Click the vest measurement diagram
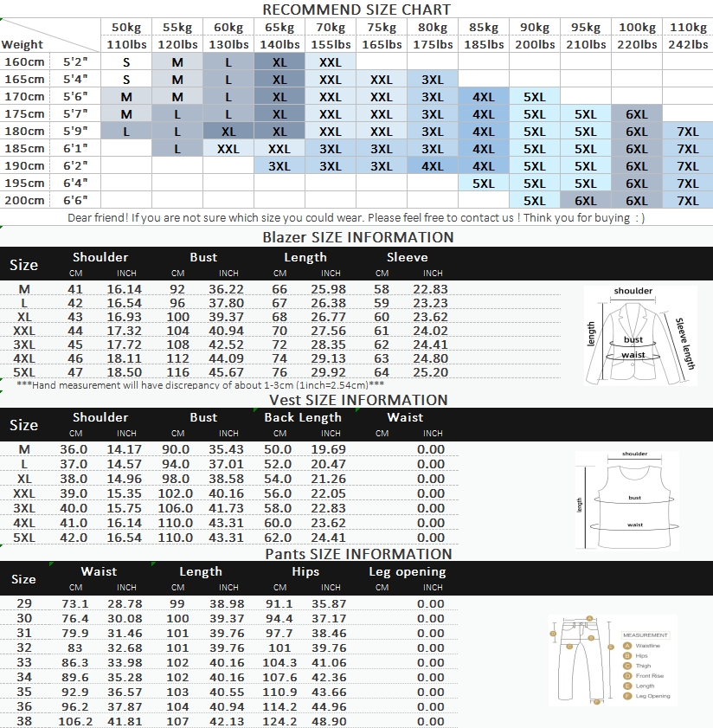 click(627, 500)
